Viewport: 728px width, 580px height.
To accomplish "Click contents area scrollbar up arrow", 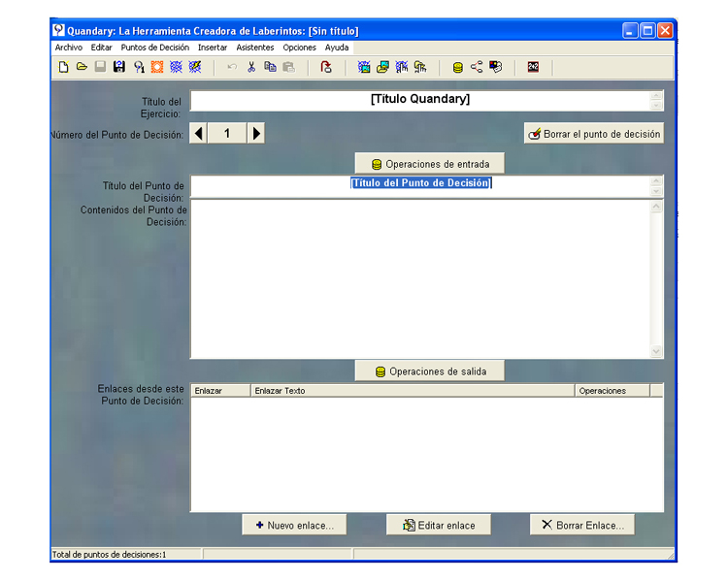I will coord(656,207).
